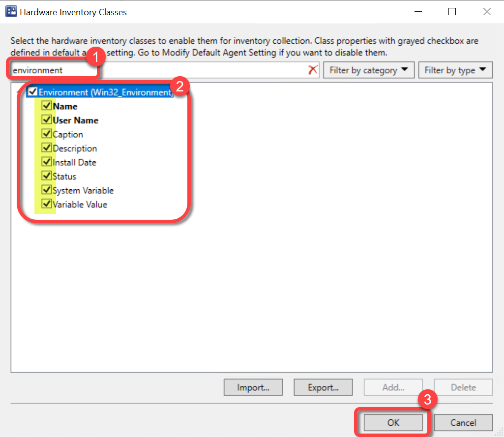The width and height of the screenshot is (504, 437).
Task: Toggle the Variable Value checkbox
Action: pyautogui.click(x=47, y=204)
